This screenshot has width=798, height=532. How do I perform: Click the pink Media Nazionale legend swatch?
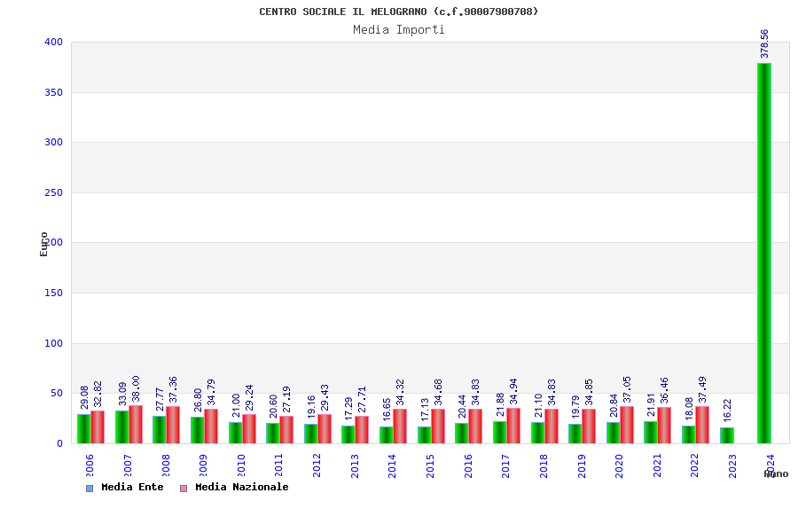184,489
